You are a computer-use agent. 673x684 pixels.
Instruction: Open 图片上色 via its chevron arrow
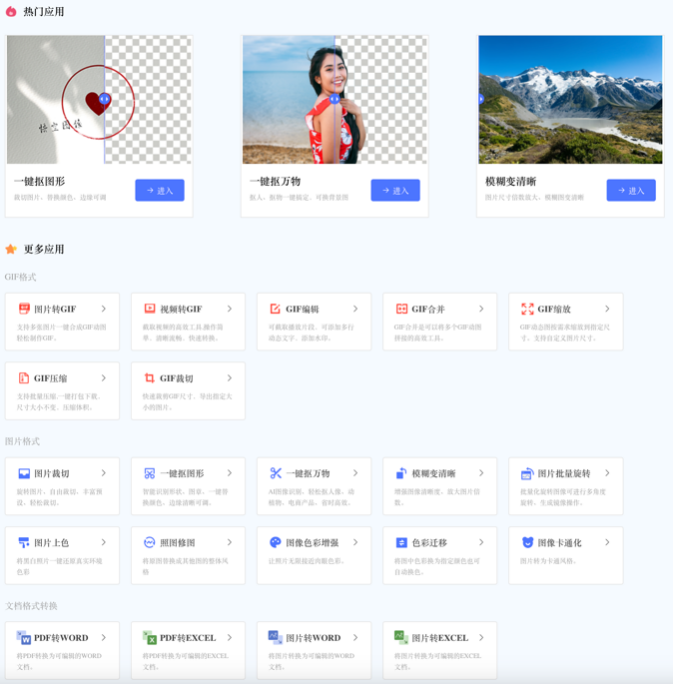pos(103,542)
